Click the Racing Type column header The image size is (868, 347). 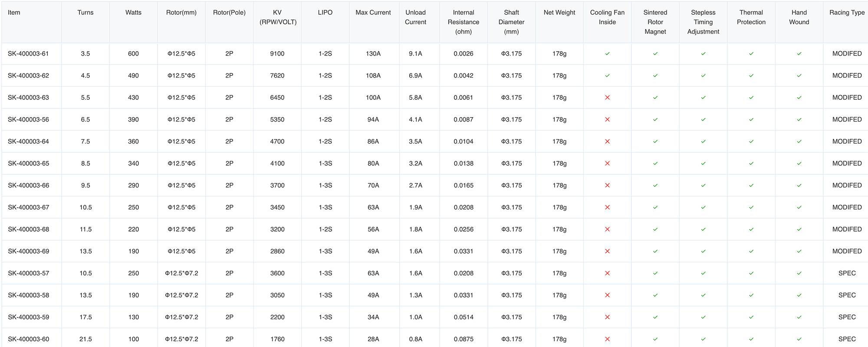click(847, 13)
